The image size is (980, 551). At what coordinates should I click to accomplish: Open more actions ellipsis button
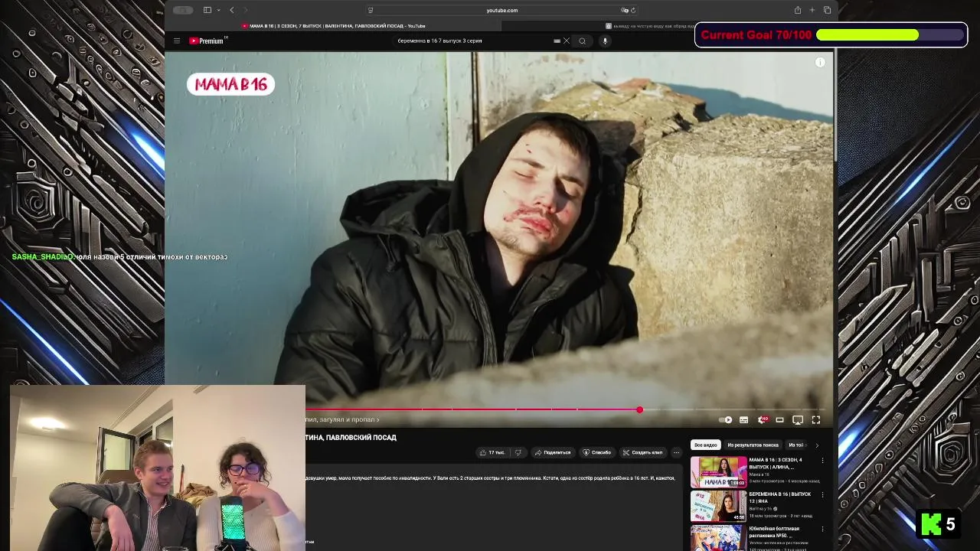click(x=676, y=452)
